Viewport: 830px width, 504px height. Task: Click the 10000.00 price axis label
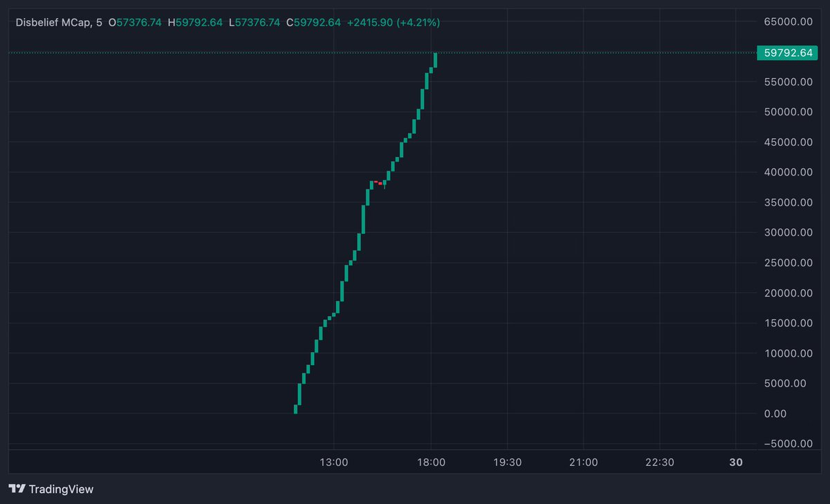coord(788,353)
